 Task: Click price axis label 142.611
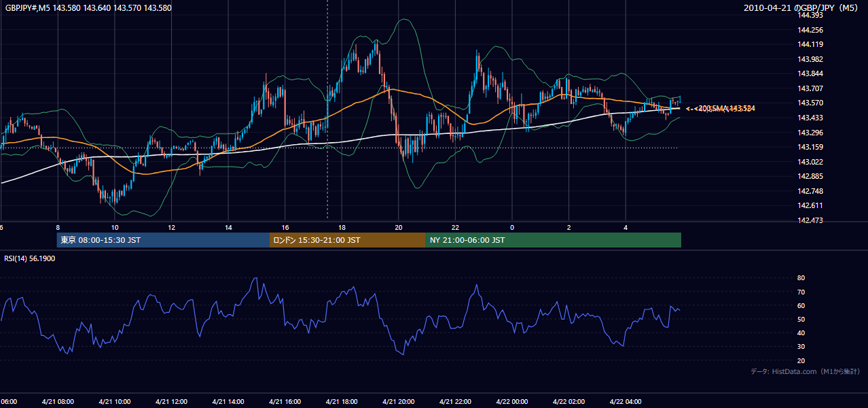click(811, 205)
